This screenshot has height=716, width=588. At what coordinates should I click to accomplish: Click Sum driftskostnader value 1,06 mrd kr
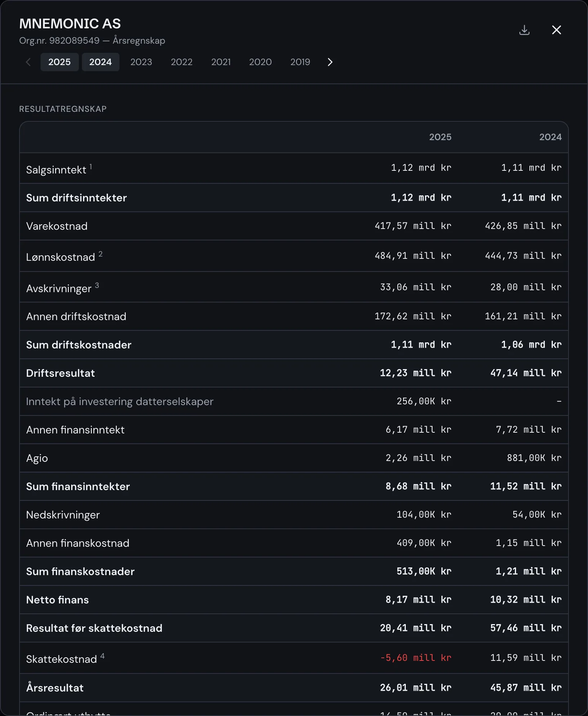tap(531, 345)
